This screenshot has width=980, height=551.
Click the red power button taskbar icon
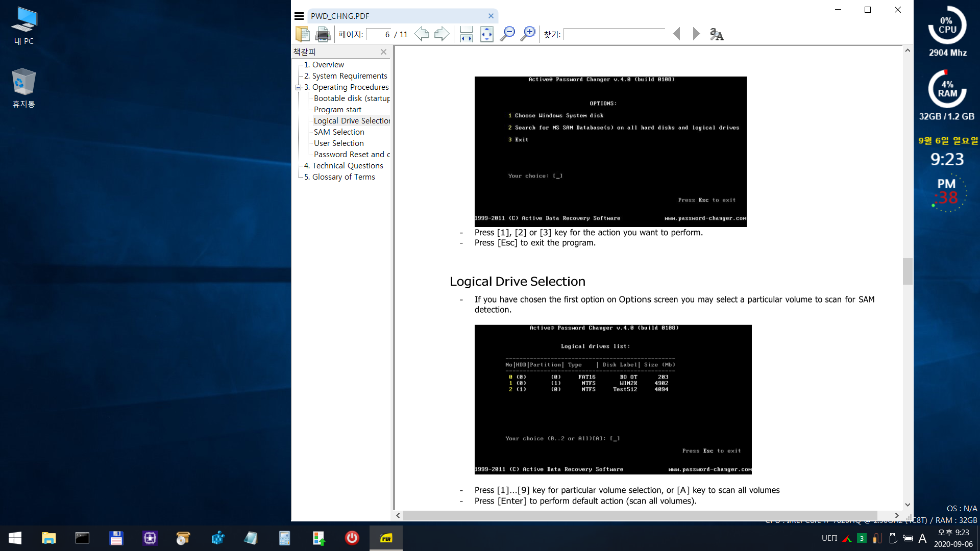point(352,538)
